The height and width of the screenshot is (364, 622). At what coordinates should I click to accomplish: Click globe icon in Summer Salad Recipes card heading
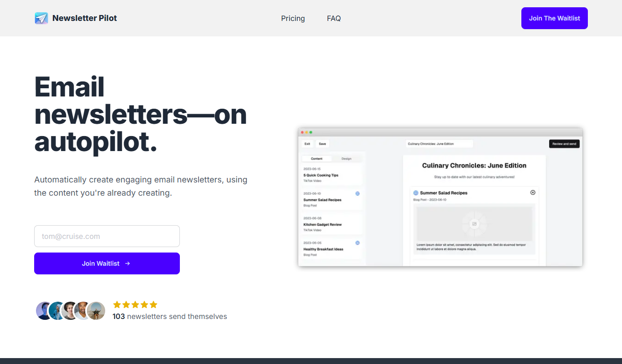tap(416, 193)
